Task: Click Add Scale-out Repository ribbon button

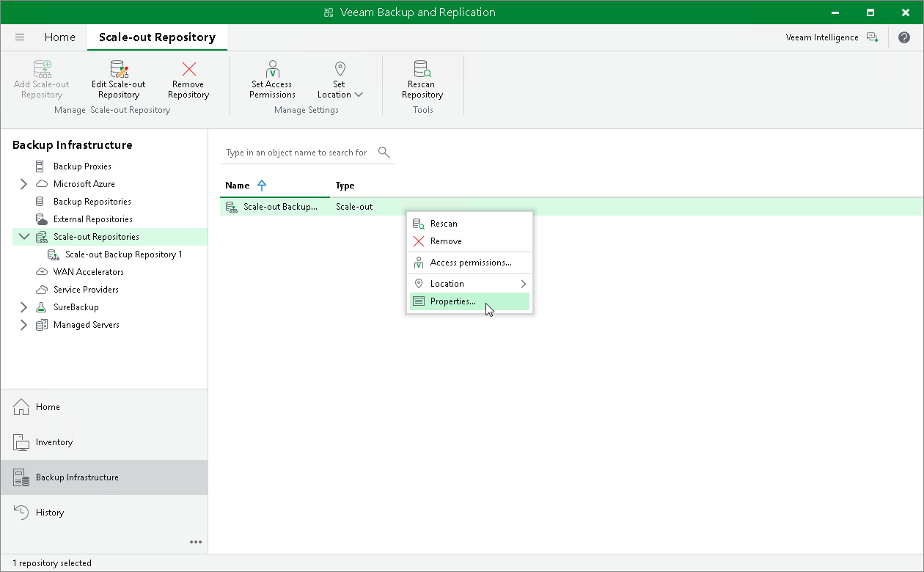Action: [x=42, y=80]
